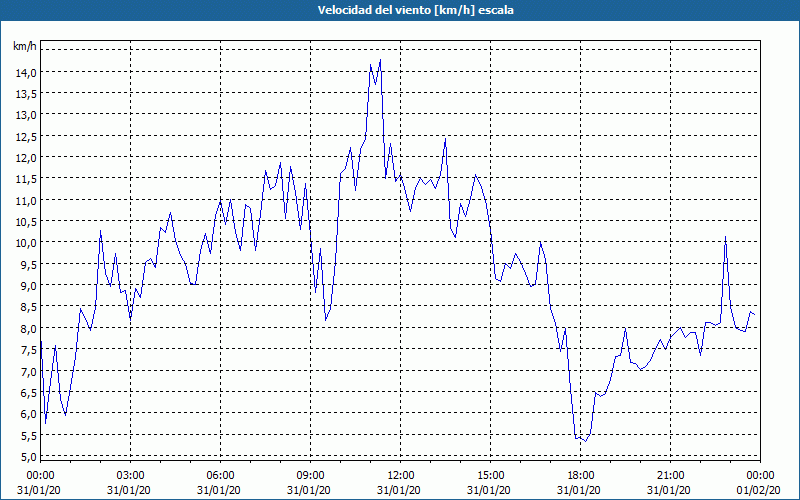Select the 12,0 y-axis value
This screenshot has height=500, width=800.
click(x=26, y=158)
